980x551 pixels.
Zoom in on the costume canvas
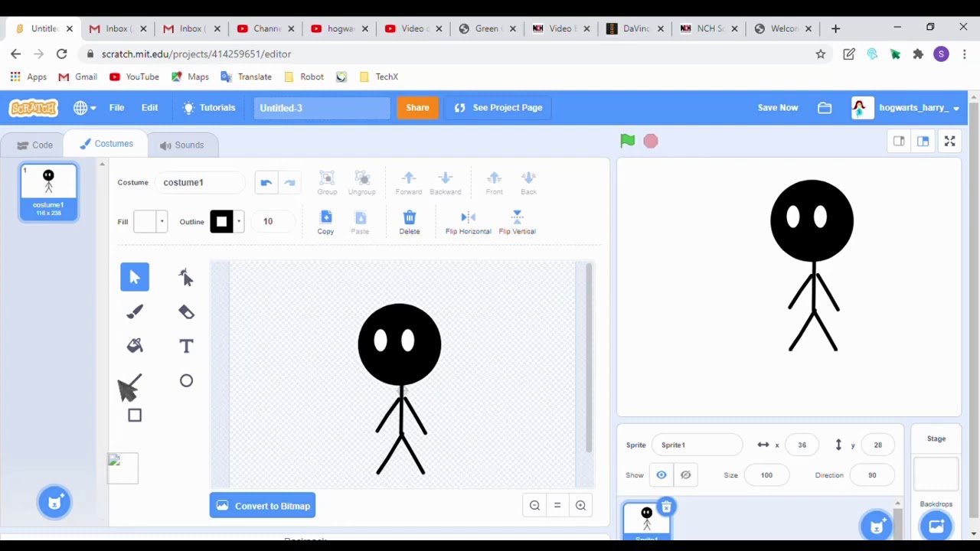pos(580,505)
